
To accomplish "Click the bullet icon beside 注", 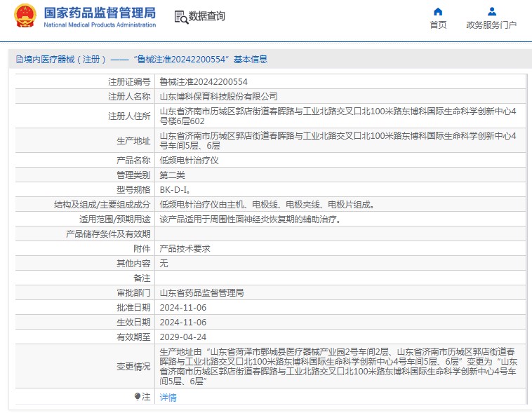I will 138,397.
